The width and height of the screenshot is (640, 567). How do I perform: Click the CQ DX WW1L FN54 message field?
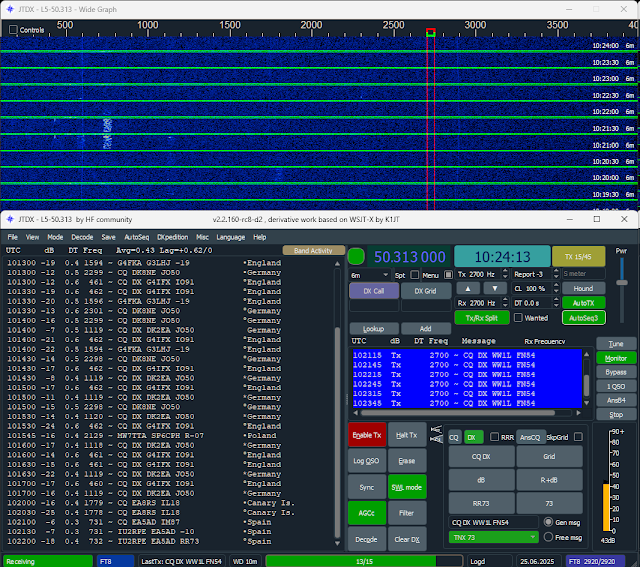coord(493,522)
